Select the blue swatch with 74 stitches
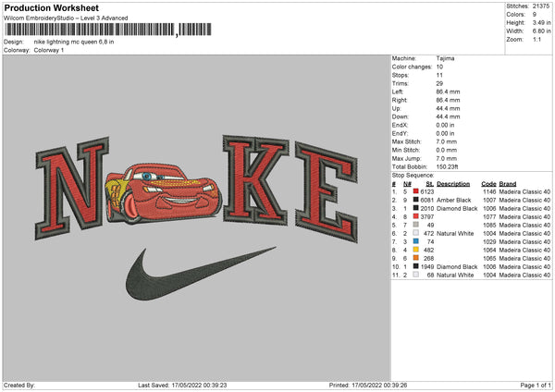The image size is (555, 392). point(416,241)
